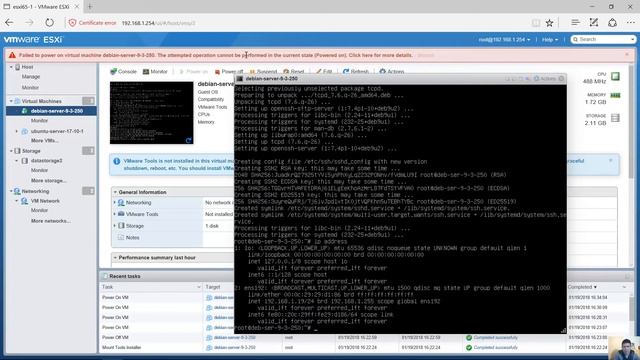
Task: Click 'Click here for more details' in alert
Action: point(380,55)
